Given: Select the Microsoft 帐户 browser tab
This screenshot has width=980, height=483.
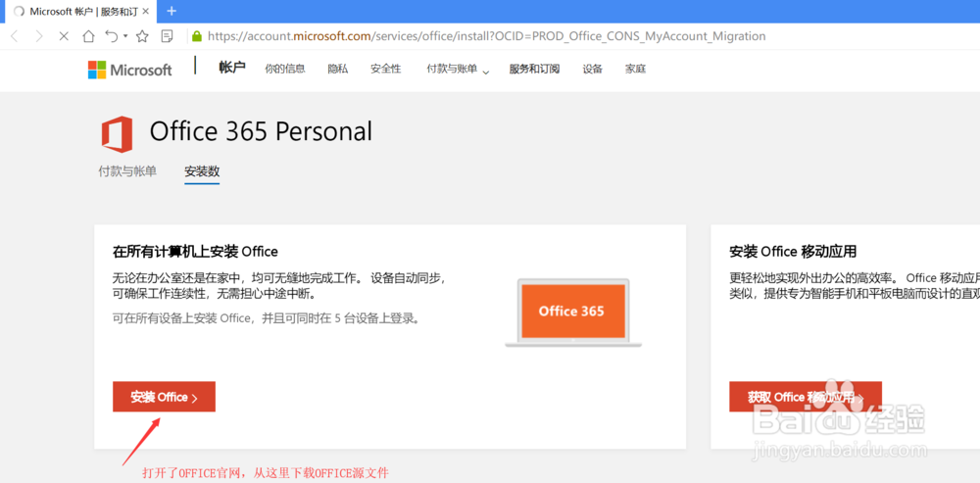Looking at the screenshot, I should [81, 11].
